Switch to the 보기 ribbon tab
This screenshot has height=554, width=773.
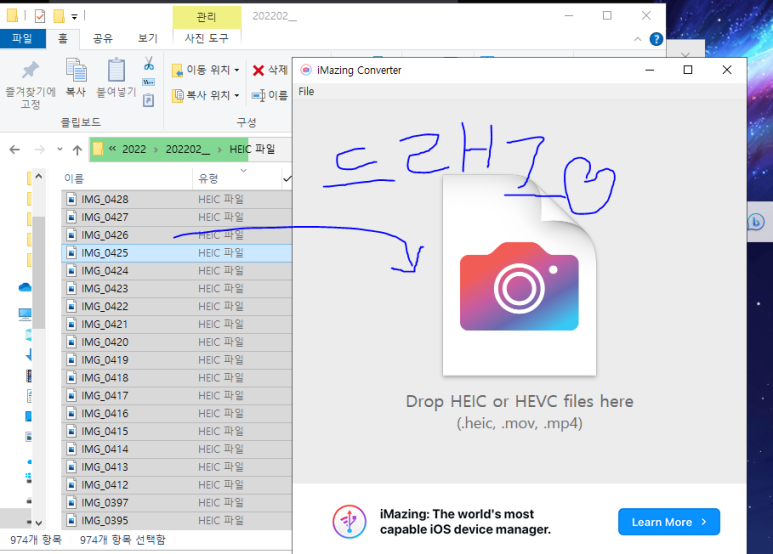[x=147, y=38]
